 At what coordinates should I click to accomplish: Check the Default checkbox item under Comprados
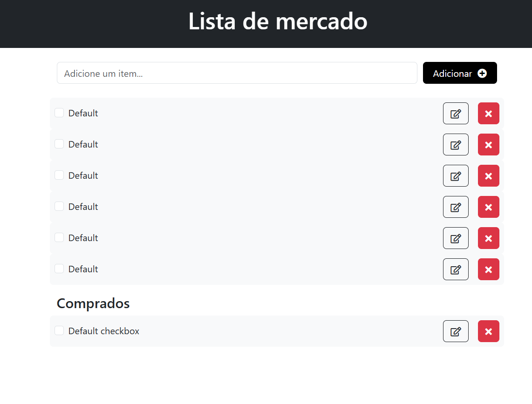pos(59,330)
